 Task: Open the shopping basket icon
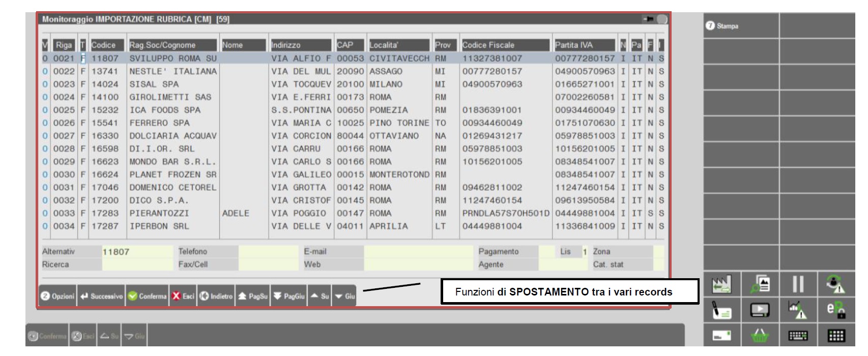pyautogui.click(x=760, y=335)
